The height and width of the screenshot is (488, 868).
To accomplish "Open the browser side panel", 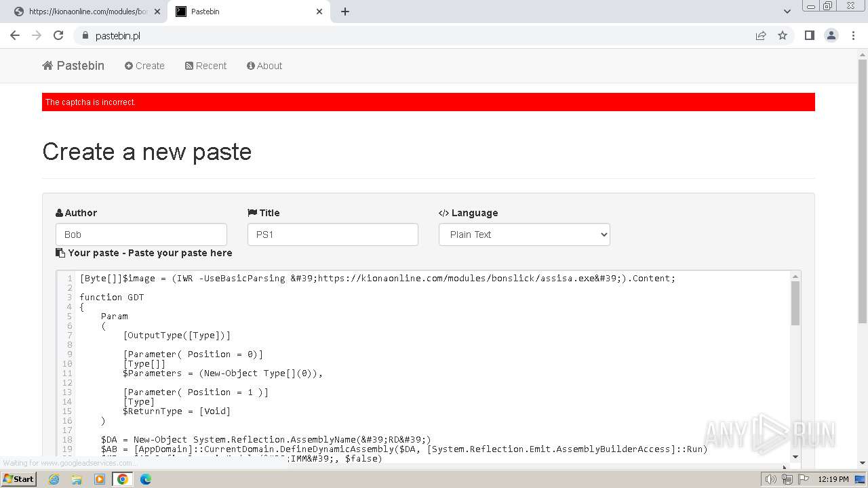I will coord(809,35).
